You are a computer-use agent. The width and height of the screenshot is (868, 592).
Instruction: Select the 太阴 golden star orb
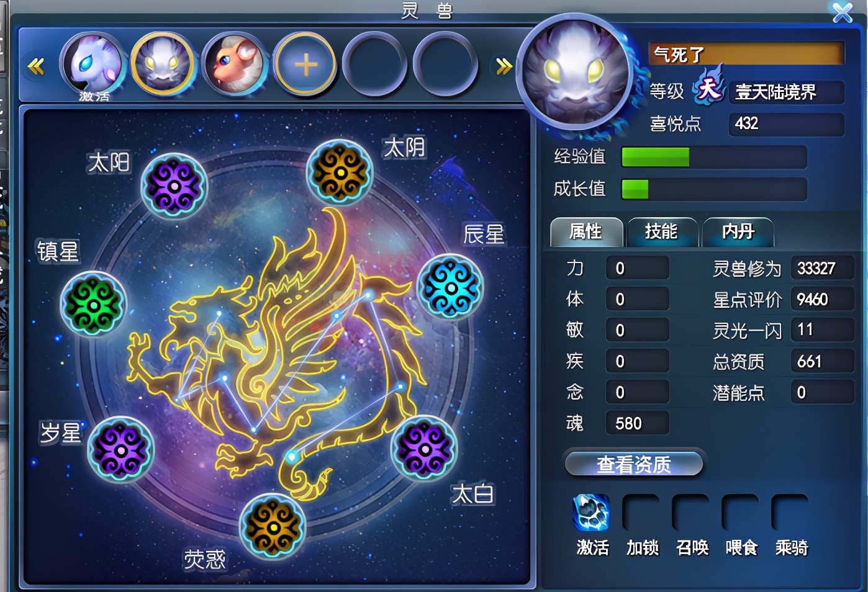[x=339, y=173]
